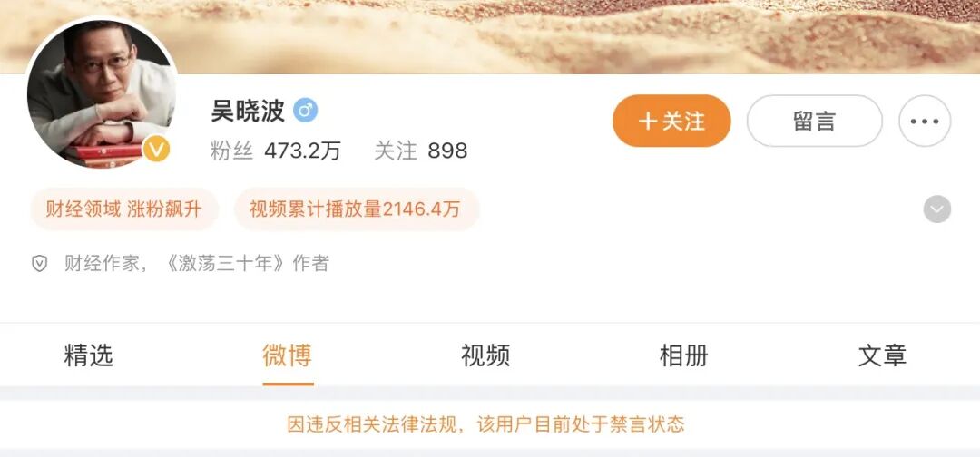Expand profile details with gray chevron
The height and width of the screenshot is (457, 980).
936,209
